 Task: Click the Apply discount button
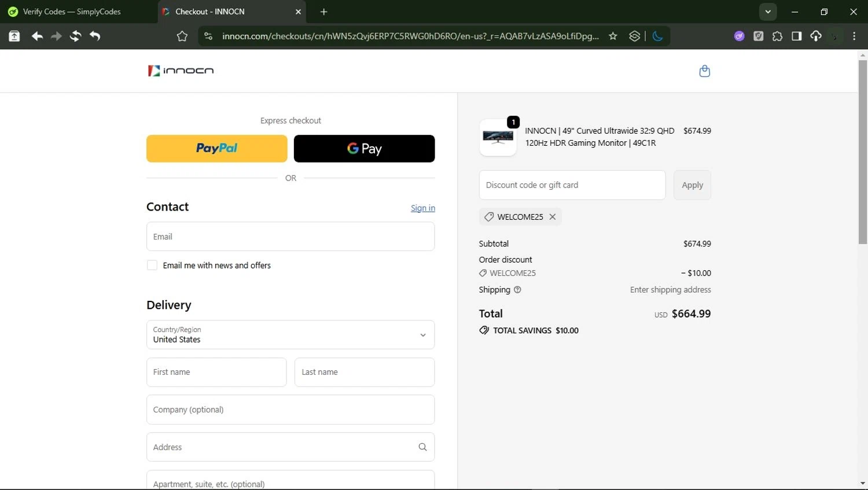[x=692, y=185]
